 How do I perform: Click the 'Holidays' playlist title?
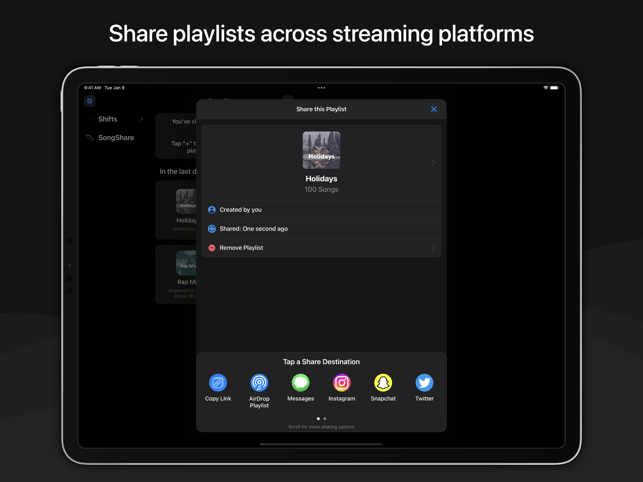(322, 179)
